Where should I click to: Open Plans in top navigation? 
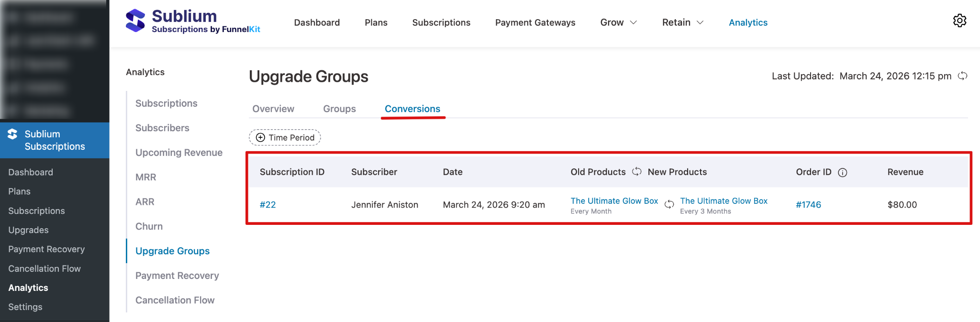(376, 22)
